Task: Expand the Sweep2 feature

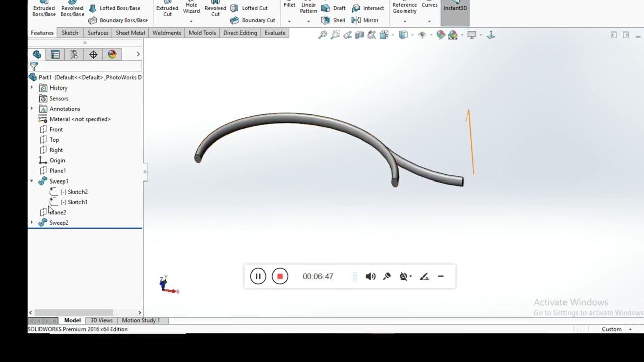Action: 32,223
